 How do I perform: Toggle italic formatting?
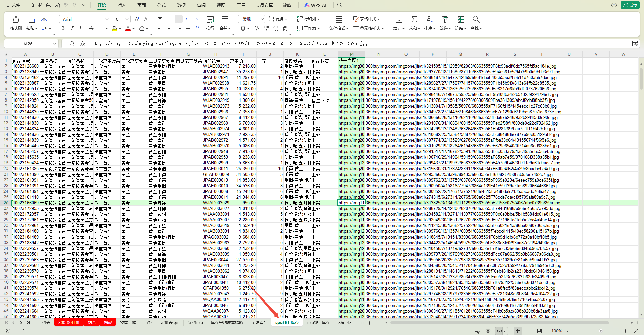pyautogui.click(x=72, y=29)
